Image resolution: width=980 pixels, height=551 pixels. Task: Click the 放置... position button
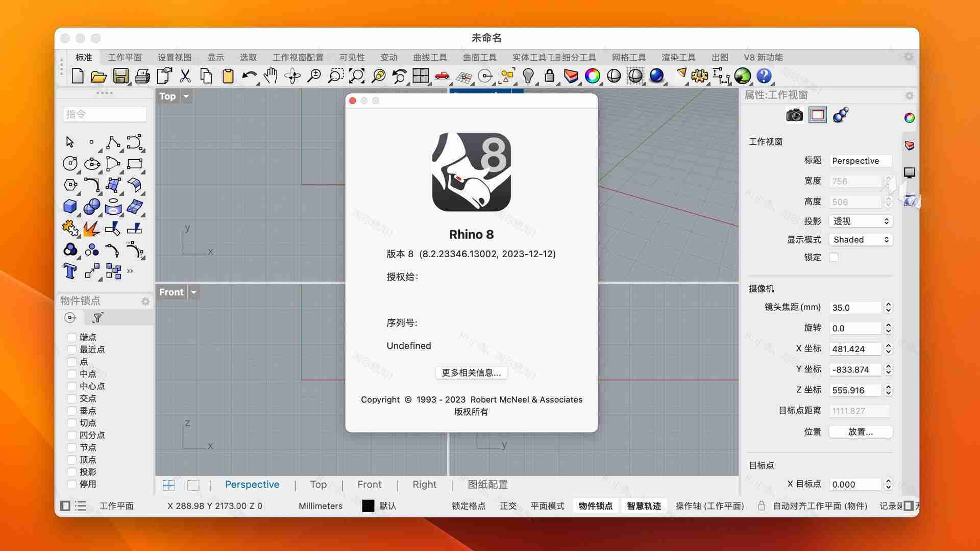[x=860, y=432]
